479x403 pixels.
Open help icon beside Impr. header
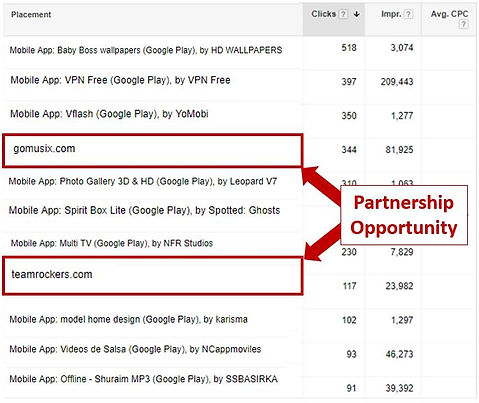[408, 14]
